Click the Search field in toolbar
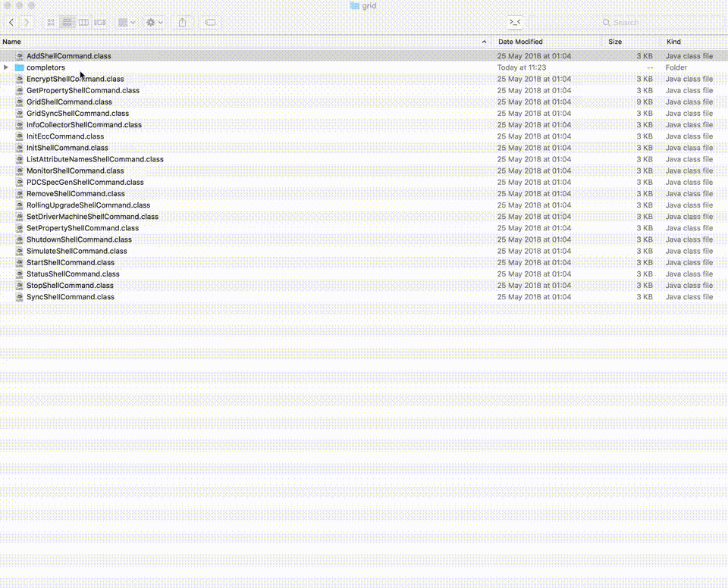The width and height of the screenshot is (728, 588). click(x=652, y=23)
